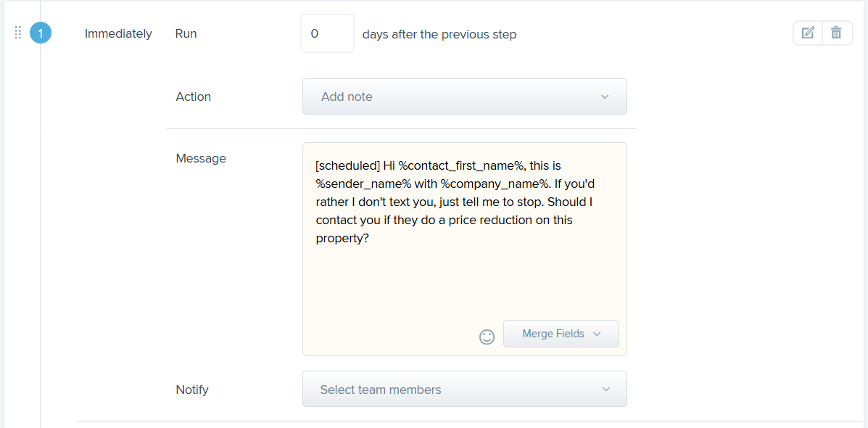The width and height of the screenshot is (868, 428).
Task: Click the Message field label
Action: [201, 158]
